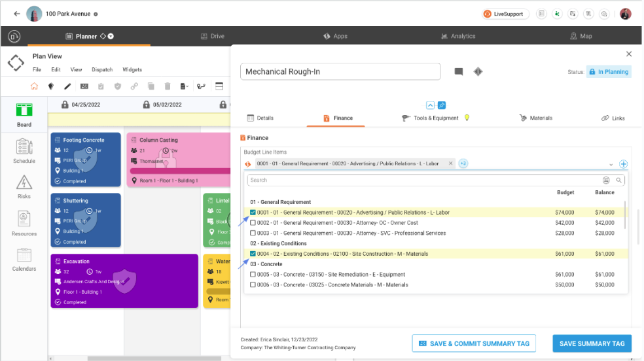The image size is (644, 361).
Task: Select the tag marker toolbar icon
Action: [51, 86]
